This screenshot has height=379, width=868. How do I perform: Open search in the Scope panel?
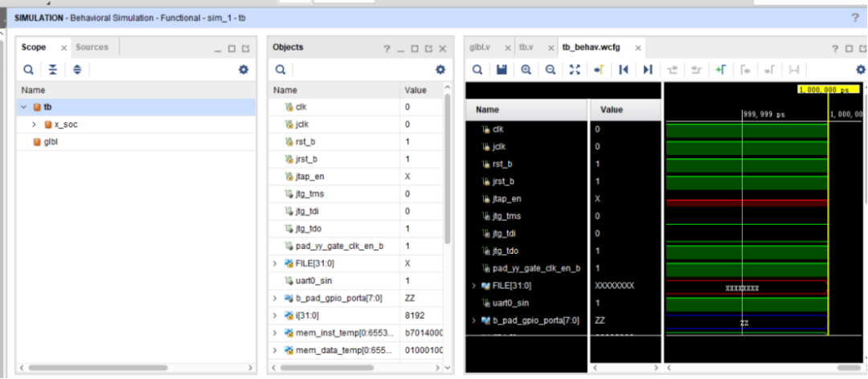(27, 69)
